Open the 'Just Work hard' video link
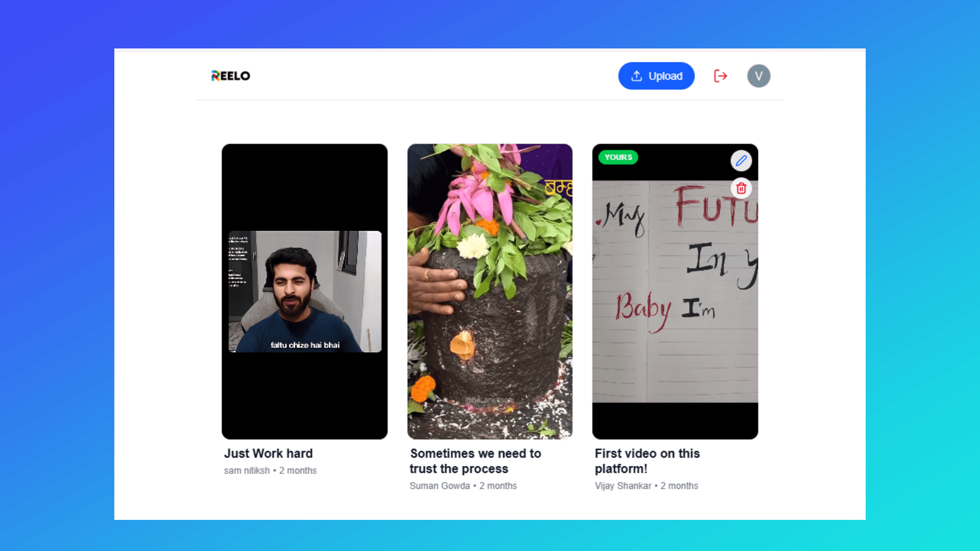Image resolution: width=980 pixels, height=551 pixels. pos(268,453)
